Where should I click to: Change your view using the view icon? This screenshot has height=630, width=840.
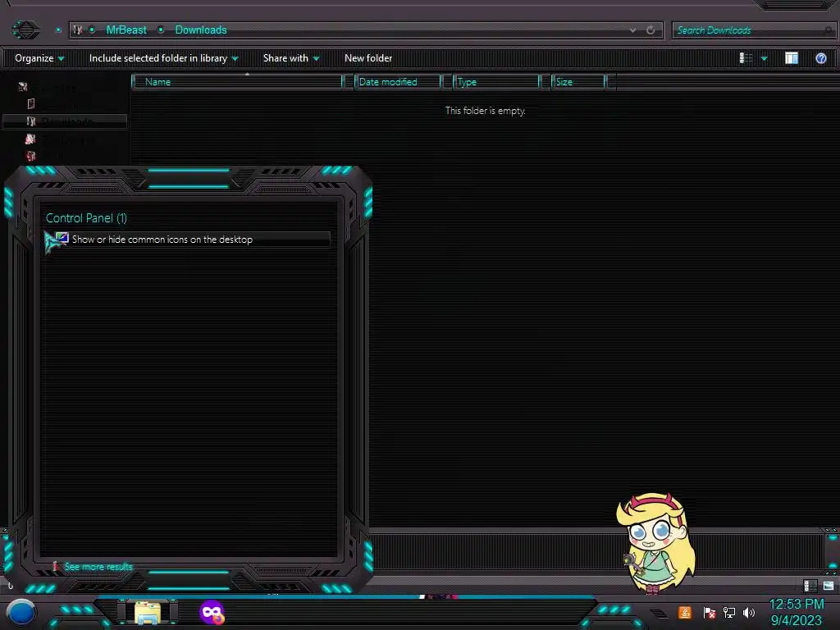point(746,58)
